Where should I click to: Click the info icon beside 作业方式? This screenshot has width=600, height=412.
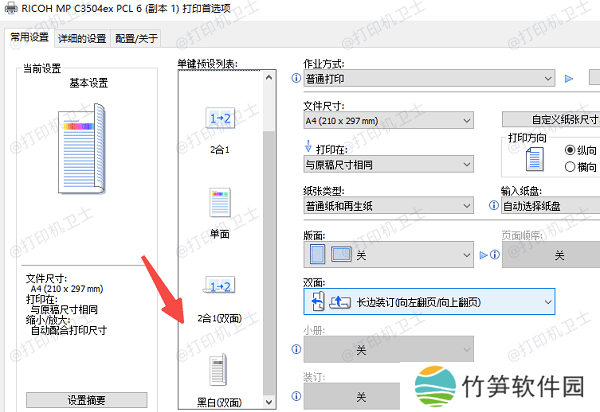point(296,78)
